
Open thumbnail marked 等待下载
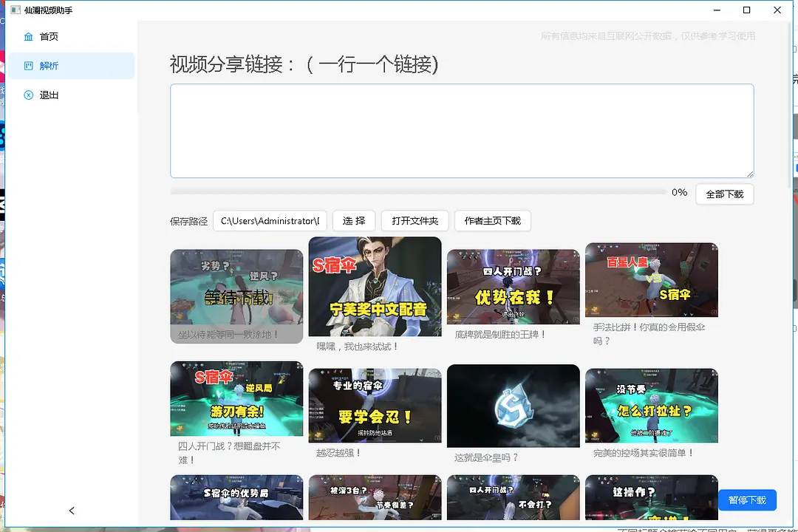point(236,287)
